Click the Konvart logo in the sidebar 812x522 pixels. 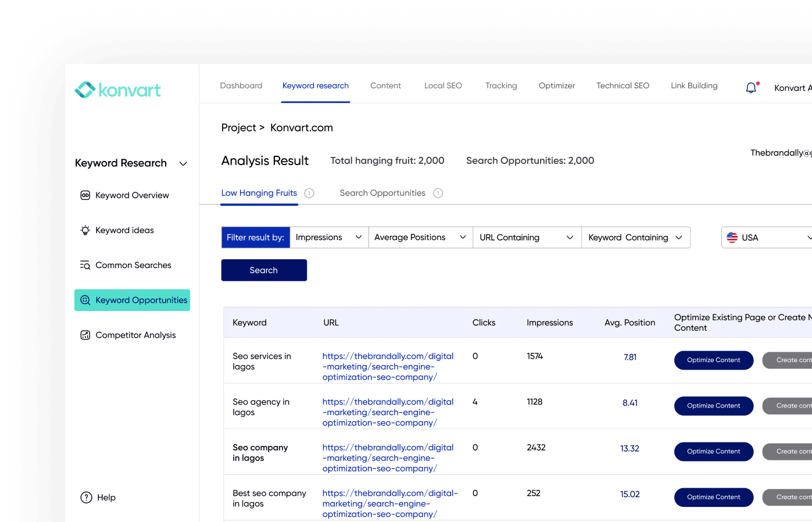(117, 90)
